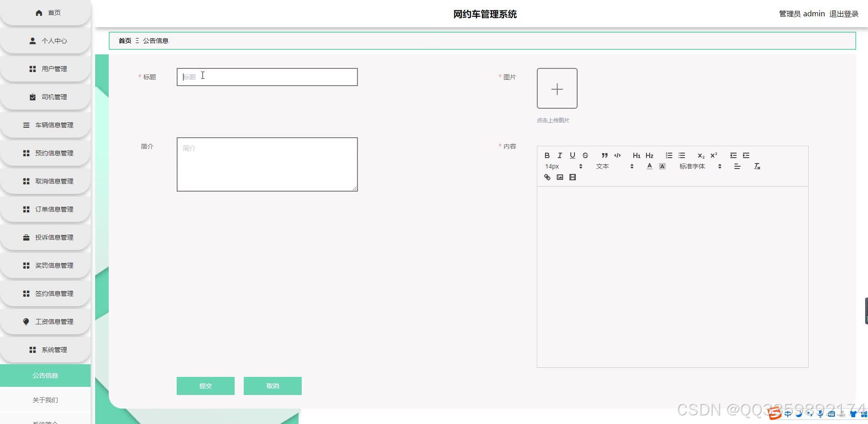Expand the 用户管理 sidebar menu
This screenshot has width=868, height=424.
[45, 69]
